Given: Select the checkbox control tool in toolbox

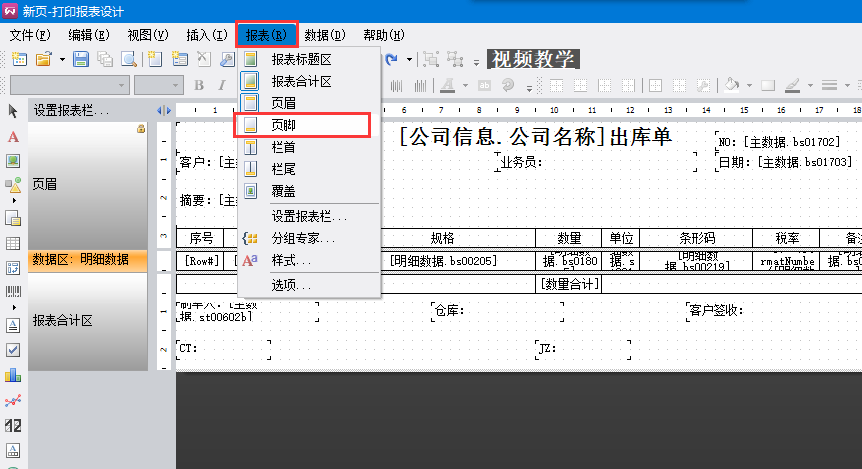Looking at the screenshot, I should click(13, 349).
